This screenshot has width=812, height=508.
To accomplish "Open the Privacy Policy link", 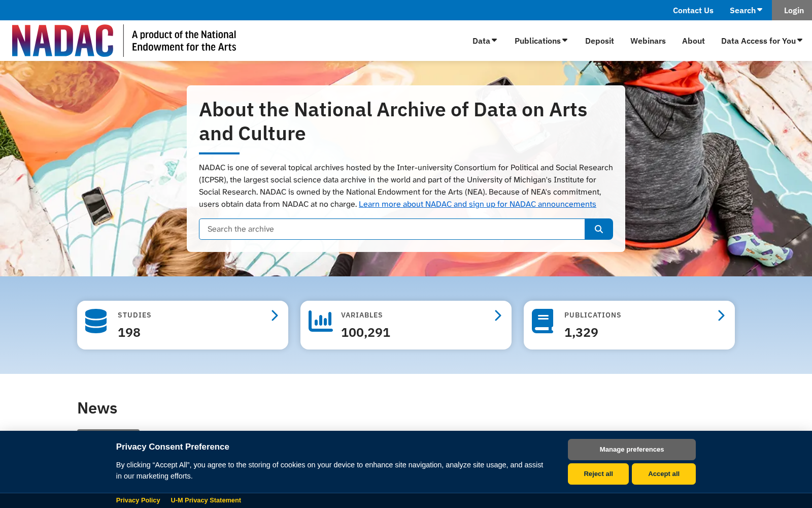I will point(138,500).
